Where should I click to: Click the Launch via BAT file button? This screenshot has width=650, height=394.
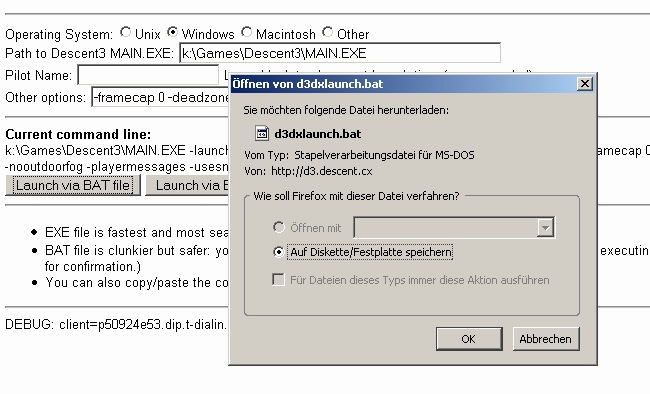point(73,185)
